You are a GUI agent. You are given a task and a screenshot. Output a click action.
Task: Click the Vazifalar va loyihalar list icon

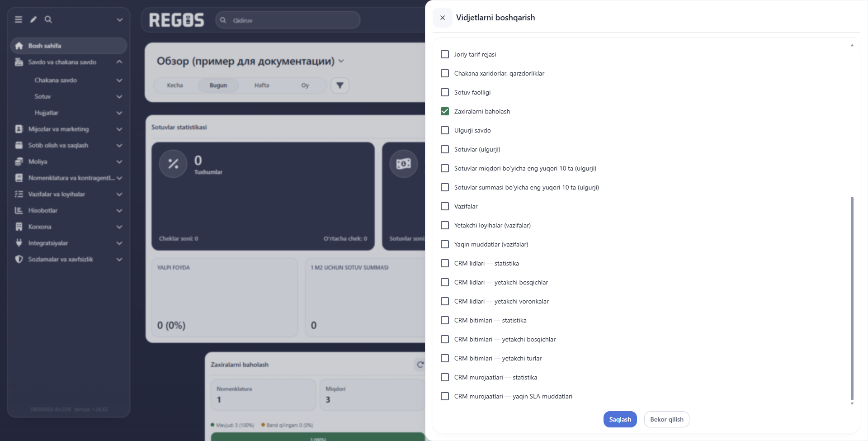(19, 194)
